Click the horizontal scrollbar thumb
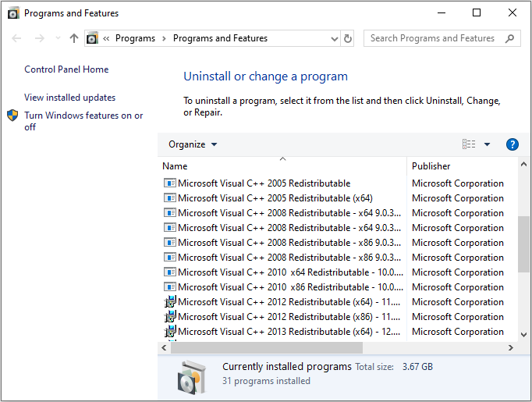This screenshot has width=532, height=402. tap(267, 347)
